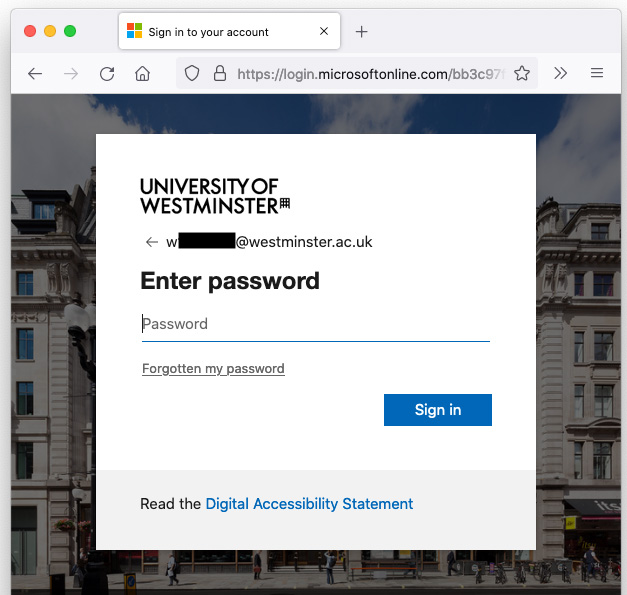Viewport: 627px width, 595px height.
Task: Click the green macOS zoom window button
Action: [x=70, y=31]
